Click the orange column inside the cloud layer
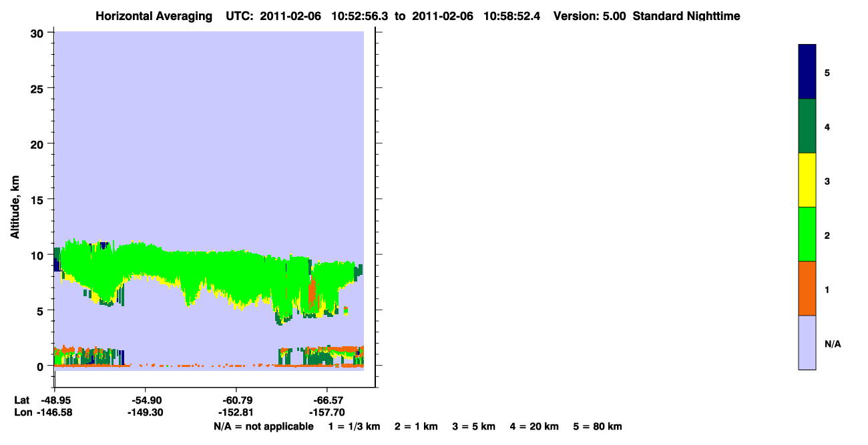Screen dimensions: 868x445 (312, 294)
